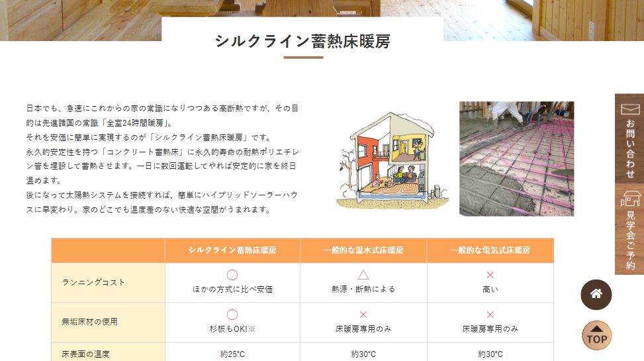Image resolution: width=644 pixels, height=361 pixels.
Task: Click the text ほかの方式に比べ安価
Action: [232, 289]
